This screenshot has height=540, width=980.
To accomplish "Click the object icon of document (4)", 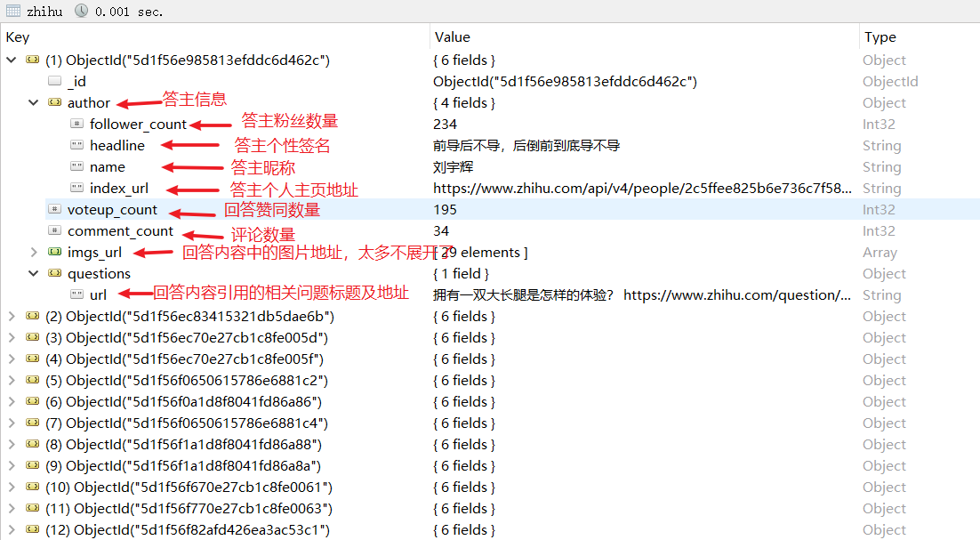I will 33,359.
